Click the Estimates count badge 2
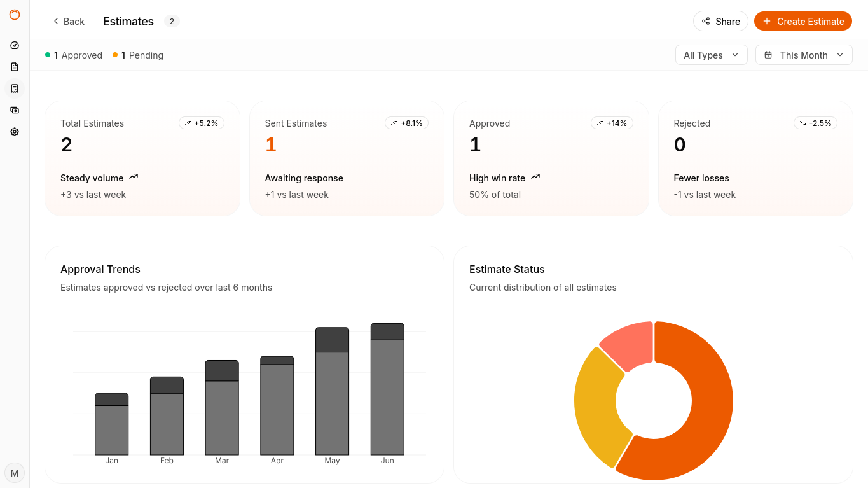868x488 pixels. click(172, 21)
